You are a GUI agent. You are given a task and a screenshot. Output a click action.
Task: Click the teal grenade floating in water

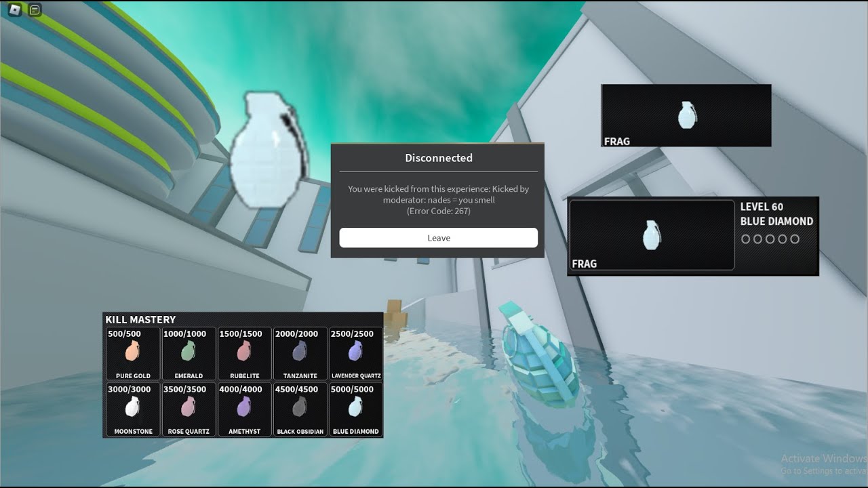pos(540,355)
